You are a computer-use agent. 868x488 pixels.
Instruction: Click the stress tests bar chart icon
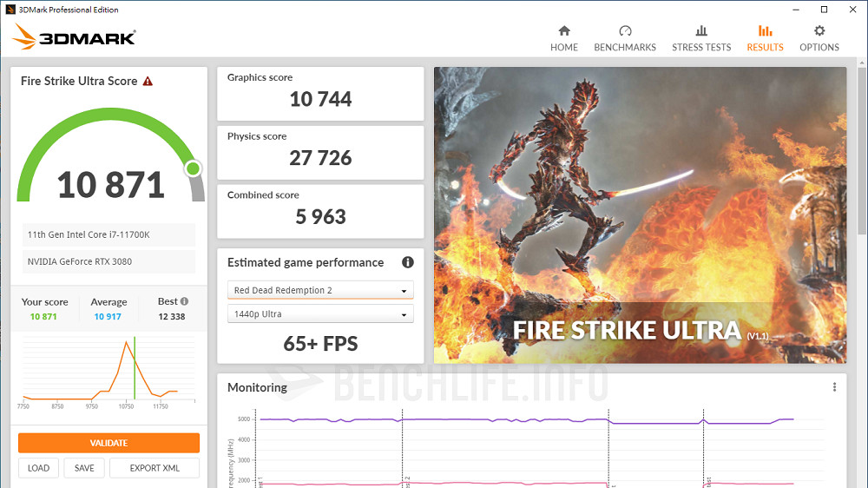click(701, 30)
